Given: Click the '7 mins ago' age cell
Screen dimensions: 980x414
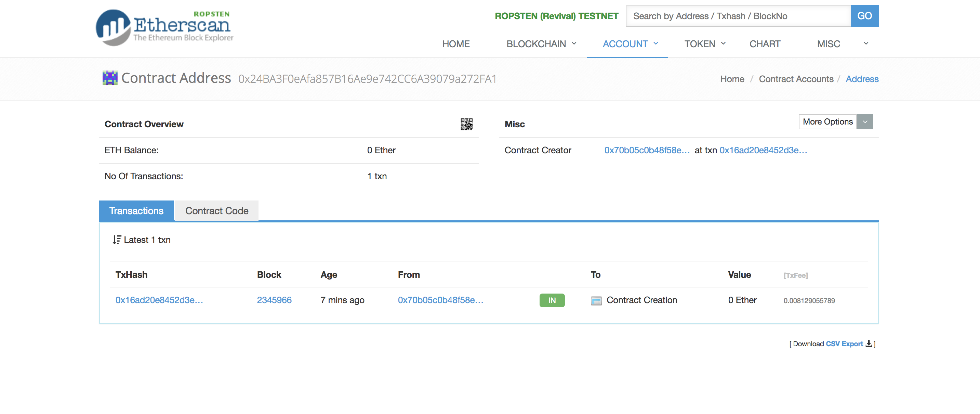Looking at the screenshot, I should coord(342,300).
